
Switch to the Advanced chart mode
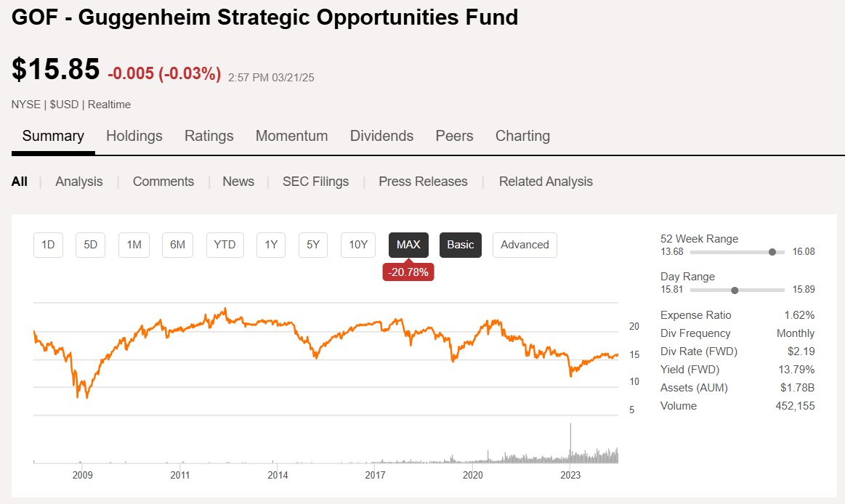point(525,245)
